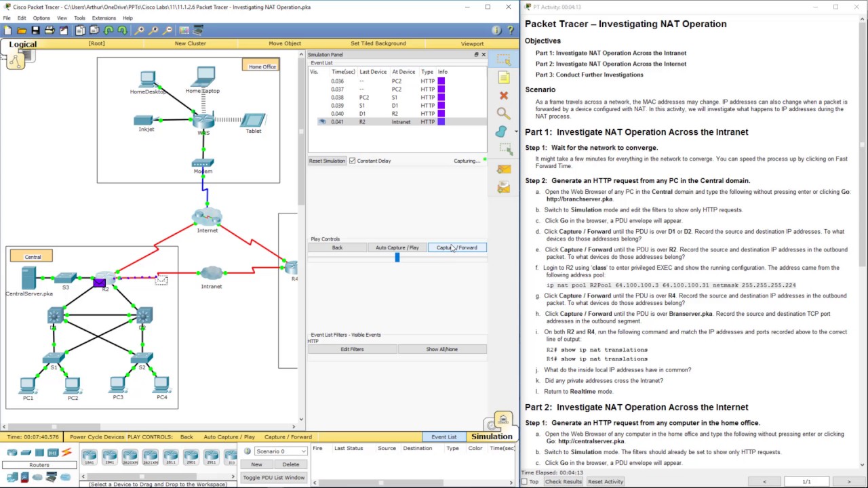This screenshot has width=868, height=488.
Task: Open the Help menu
Action: [x=127, y=18]
